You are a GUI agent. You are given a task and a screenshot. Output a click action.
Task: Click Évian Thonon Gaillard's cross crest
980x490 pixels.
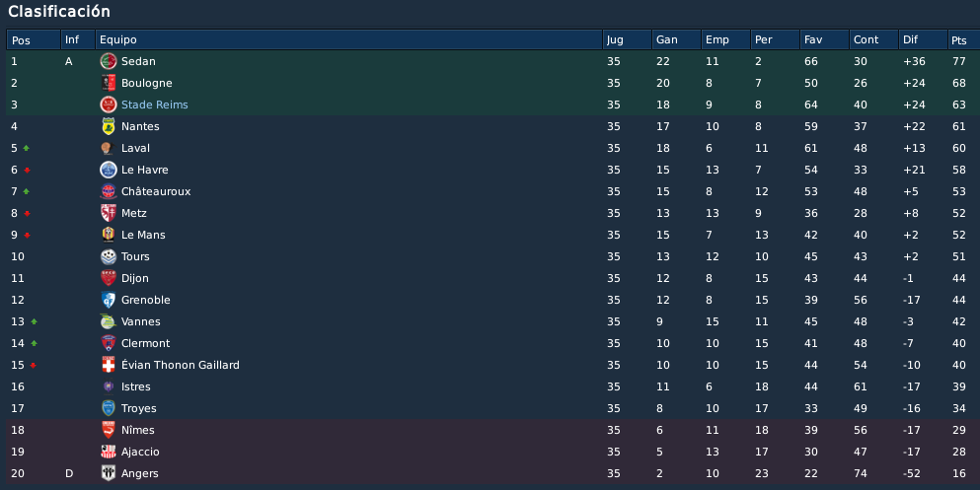109,365
